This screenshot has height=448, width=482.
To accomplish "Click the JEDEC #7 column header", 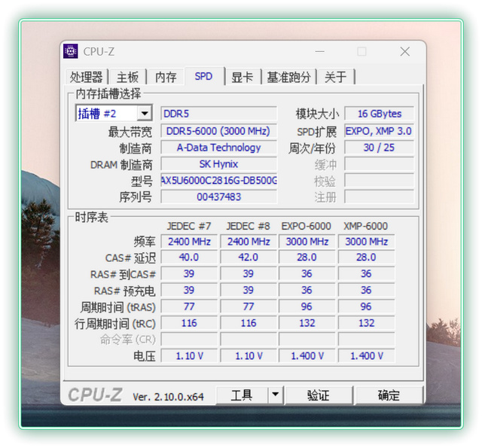I will [189, 226].
